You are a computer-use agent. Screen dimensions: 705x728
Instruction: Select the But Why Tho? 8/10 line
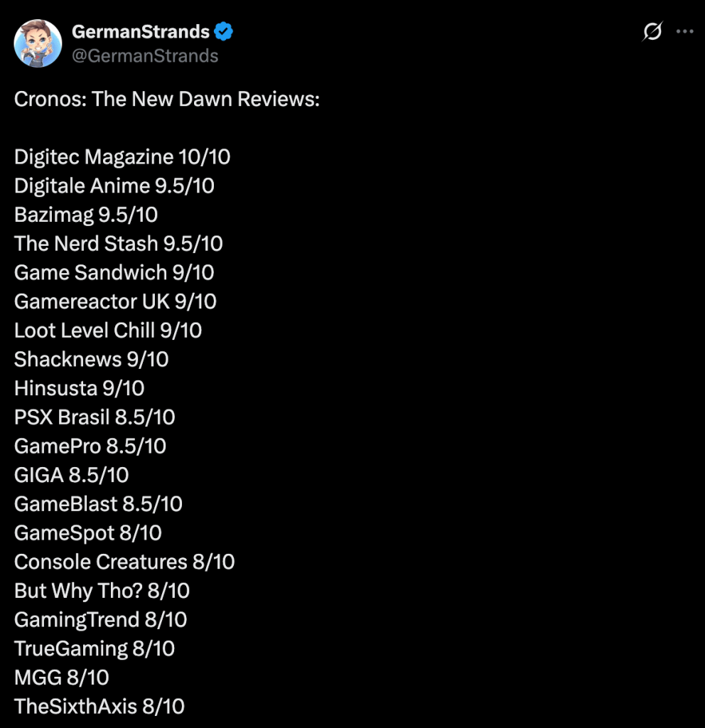point(102,591)
